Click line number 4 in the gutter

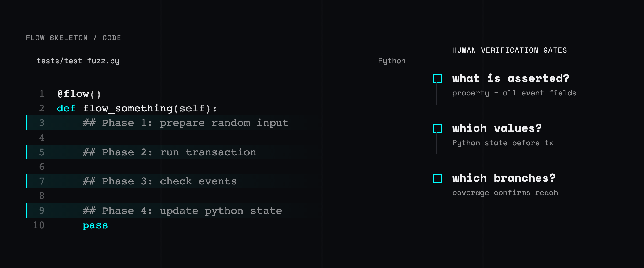42,138
